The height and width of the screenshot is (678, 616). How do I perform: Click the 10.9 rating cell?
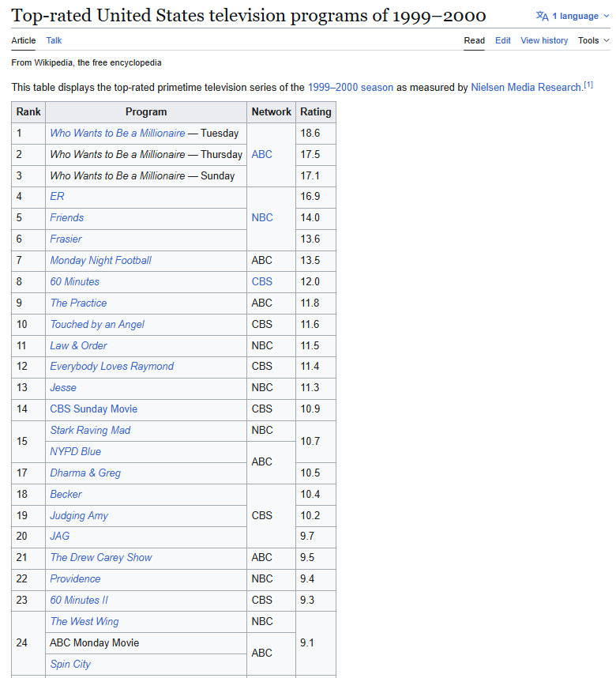pyautogui.click(x=316, y=409)
